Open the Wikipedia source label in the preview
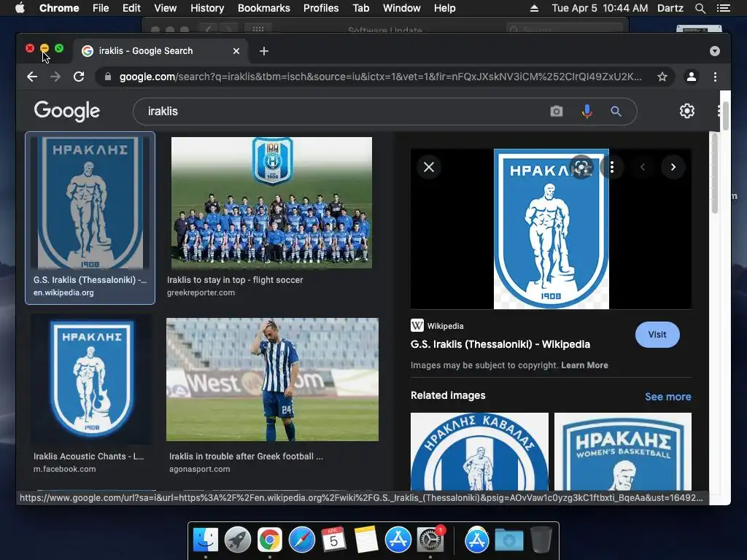 click(x=438, y=326)
